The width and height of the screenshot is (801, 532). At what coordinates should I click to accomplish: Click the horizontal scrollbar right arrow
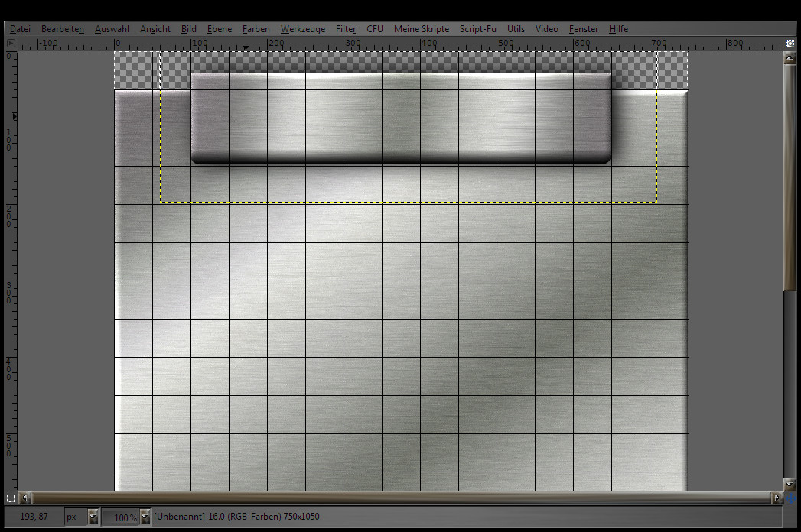[x=777, y=498]
